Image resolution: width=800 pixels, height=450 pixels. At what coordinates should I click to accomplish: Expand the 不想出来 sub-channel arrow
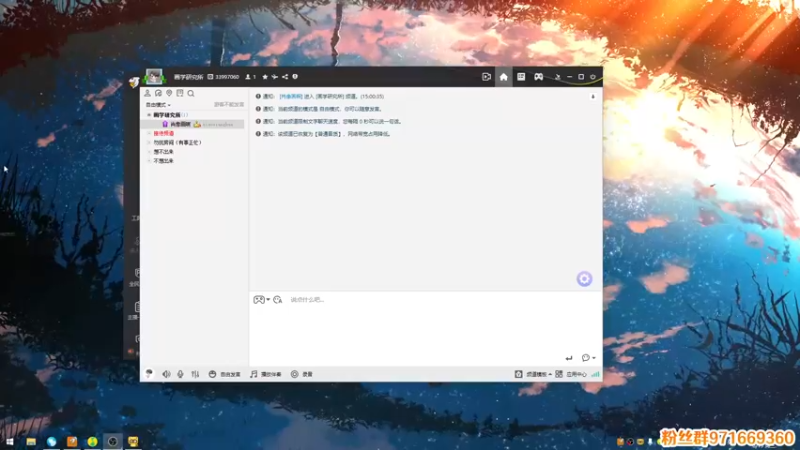click(x=149, y=161)
